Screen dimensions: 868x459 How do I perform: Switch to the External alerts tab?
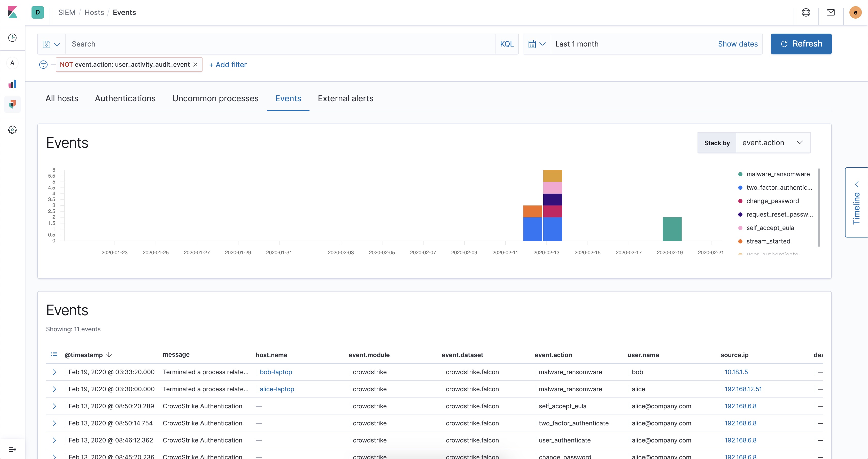coord(345,98)
